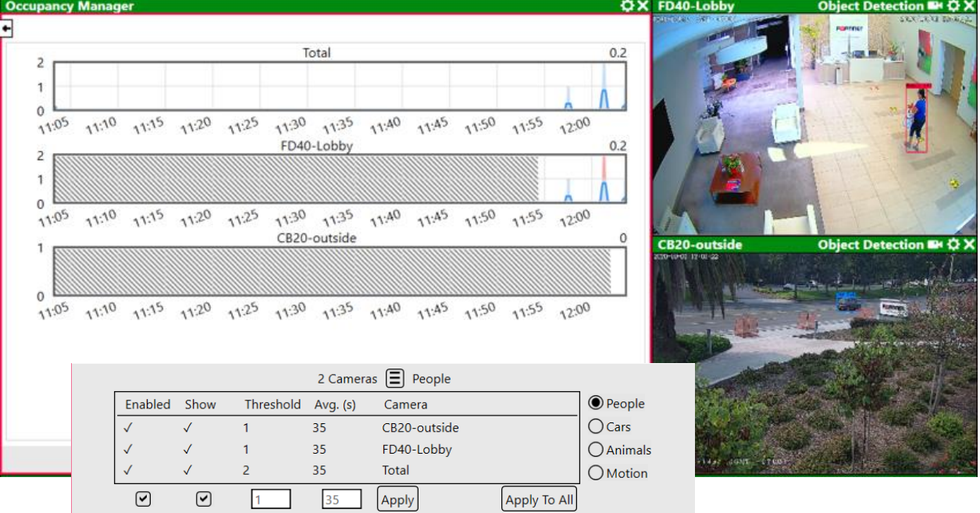Switch detection mode to Motion
This screenshot has width=980, height=513.
pyautogui.click(x=596, y=473)
